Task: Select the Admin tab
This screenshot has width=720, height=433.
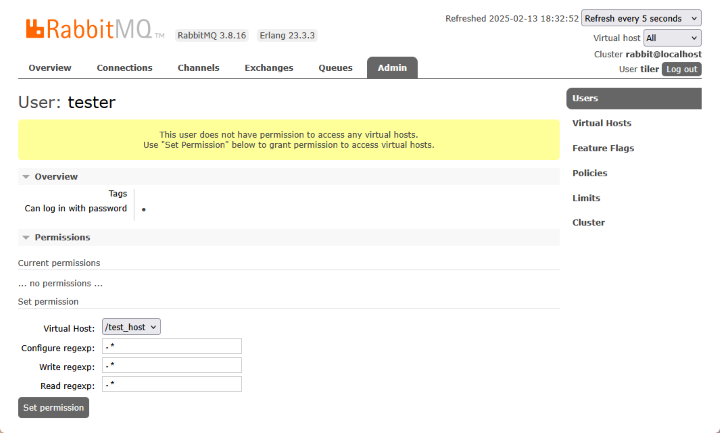Action: [392, 68]
